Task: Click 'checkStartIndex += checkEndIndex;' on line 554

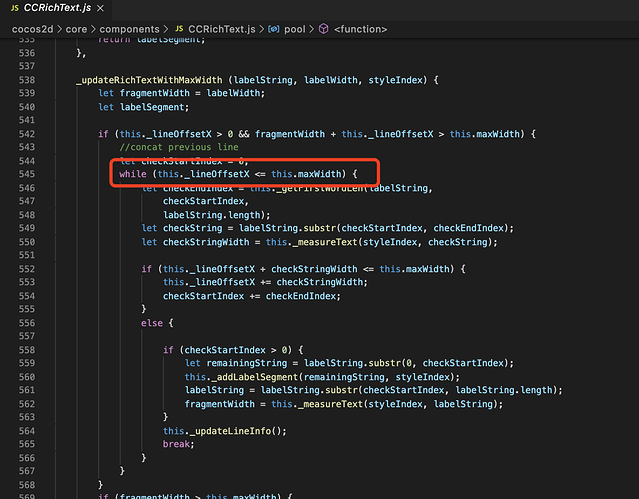Action: (252, 296)
